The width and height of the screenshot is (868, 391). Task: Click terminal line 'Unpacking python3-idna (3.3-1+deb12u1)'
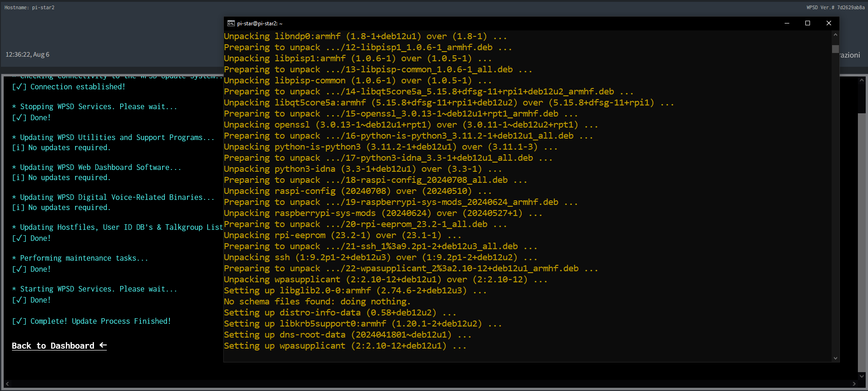363,169
